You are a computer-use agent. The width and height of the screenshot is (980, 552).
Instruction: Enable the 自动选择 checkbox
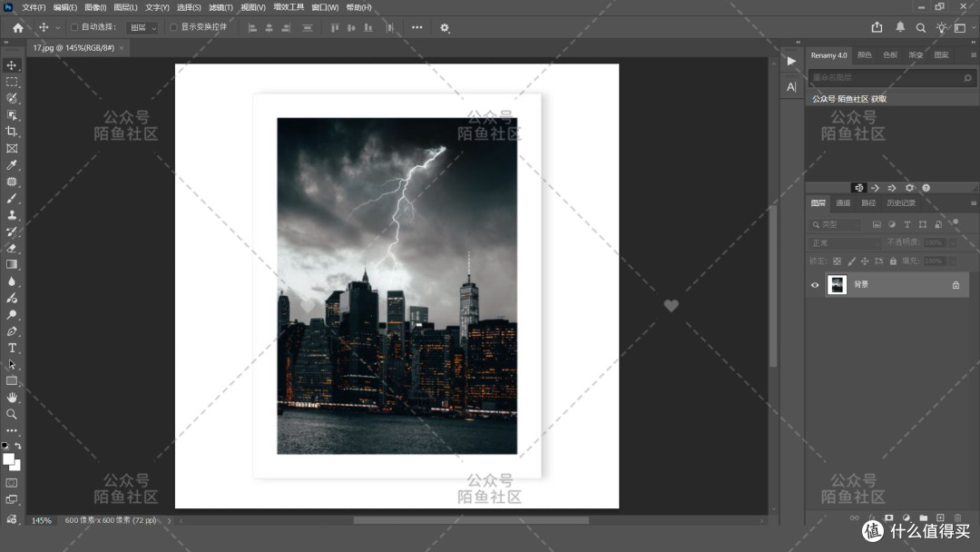click(74, 27)
